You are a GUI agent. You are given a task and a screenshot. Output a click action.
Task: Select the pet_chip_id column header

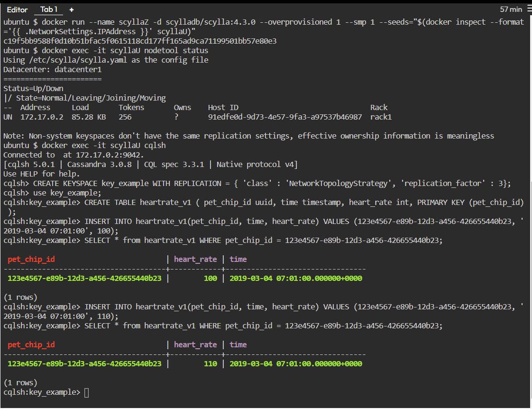[31, 259]
